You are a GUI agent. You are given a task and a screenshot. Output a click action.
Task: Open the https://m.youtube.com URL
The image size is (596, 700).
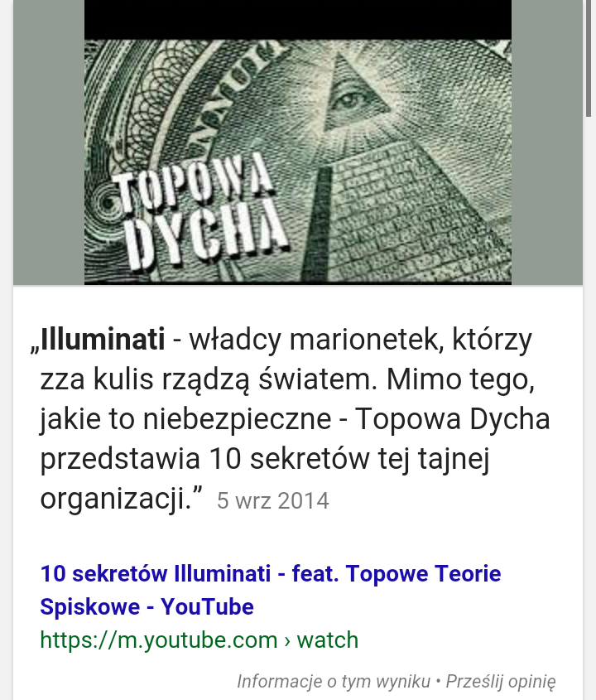[159, 640]
